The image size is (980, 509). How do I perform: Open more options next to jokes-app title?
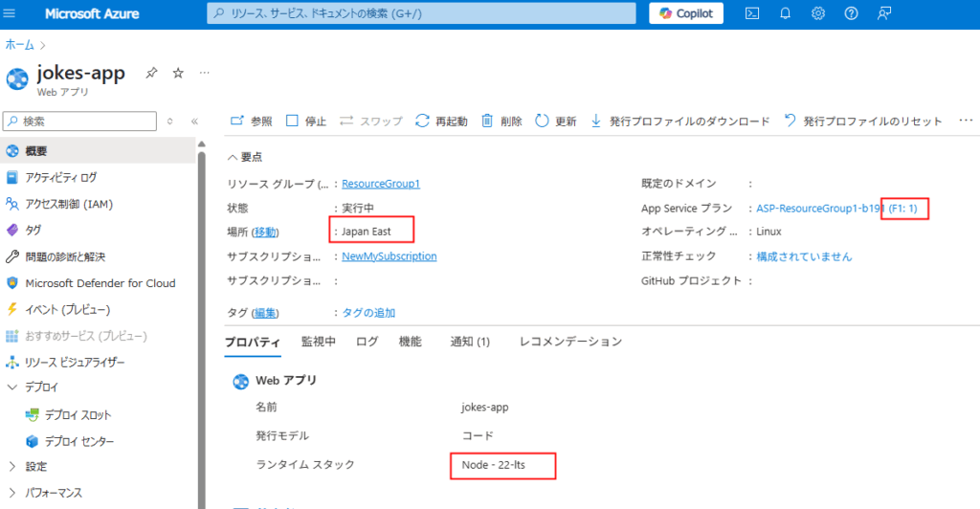click(205, 73)
